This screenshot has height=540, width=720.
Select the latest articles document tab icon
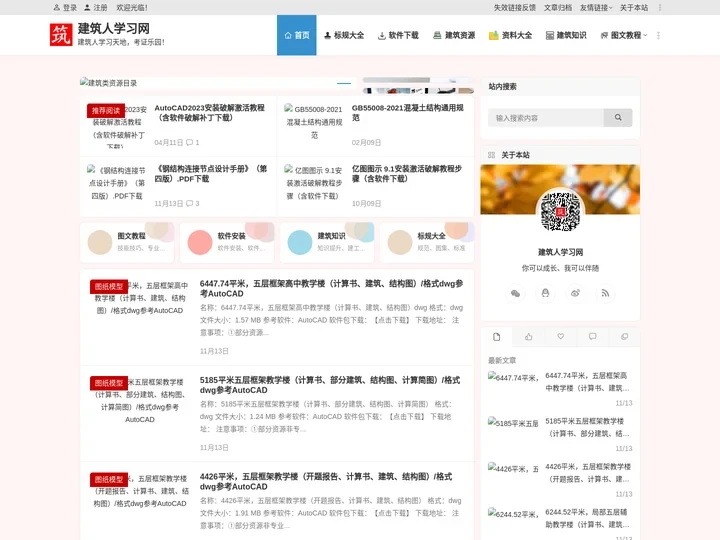click(496, 337)
